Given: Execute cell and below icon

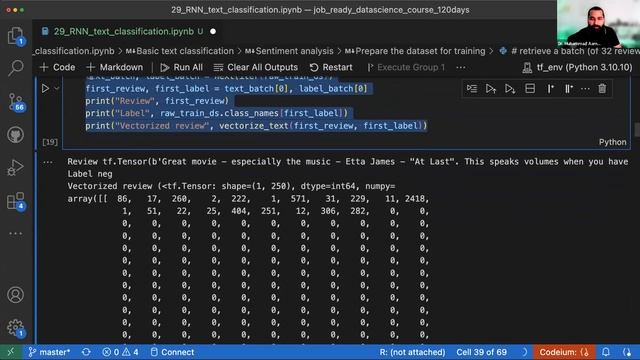Looking at the screenshot, I should (x=510, y=89).
